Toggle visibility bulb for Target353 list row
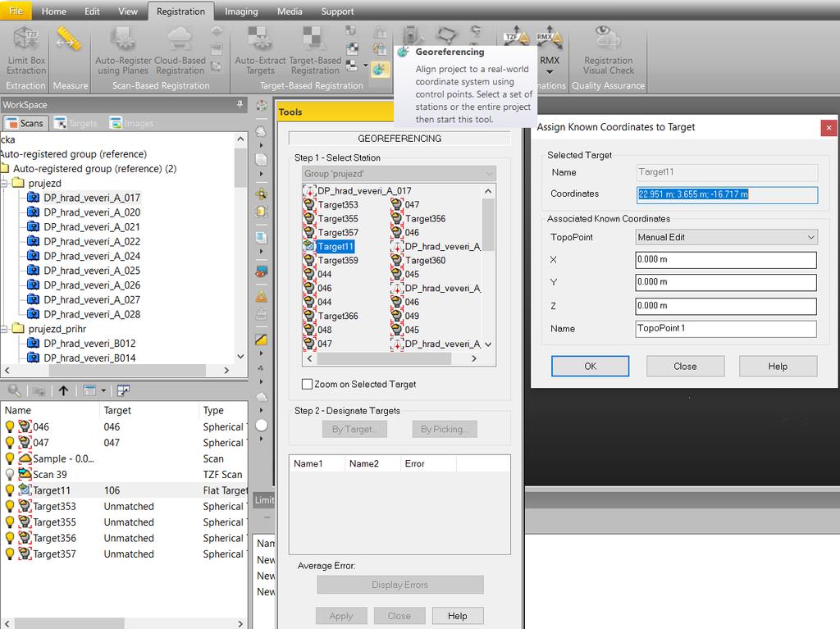The image size is (840, 629). (10, 506)
